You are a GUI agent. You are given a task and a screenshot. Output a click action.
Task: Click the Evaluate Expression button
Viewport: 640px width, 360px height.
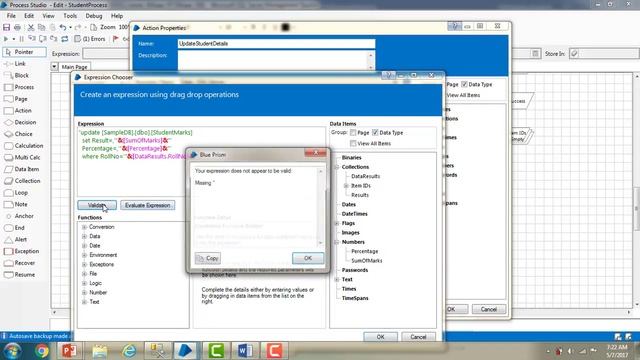[148, 205]
